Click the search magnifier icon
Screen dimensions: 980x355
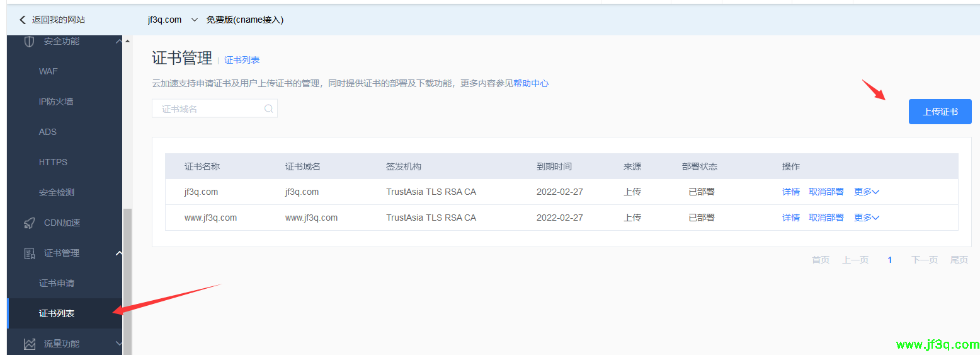coord(268,108)
